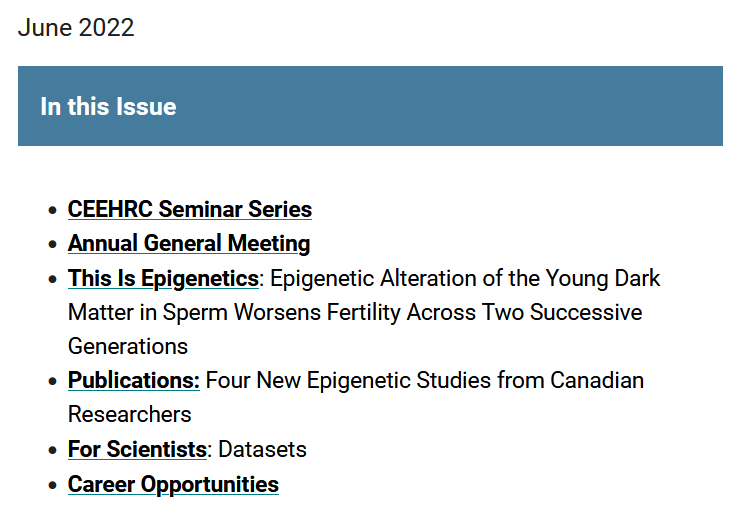Screen dimensions: 740x507
Task: Follow the This Is Epigenetics link
Action: (x=163, y=278)
